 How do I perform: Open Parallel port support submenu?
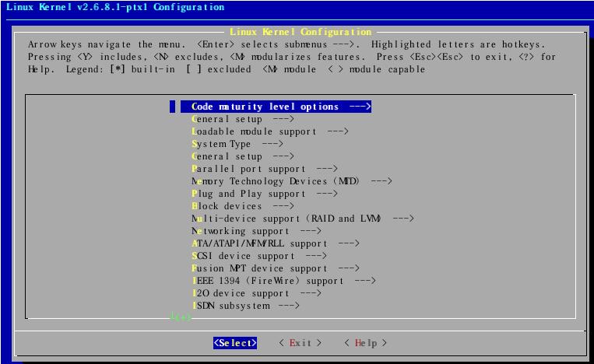[265, 169]
